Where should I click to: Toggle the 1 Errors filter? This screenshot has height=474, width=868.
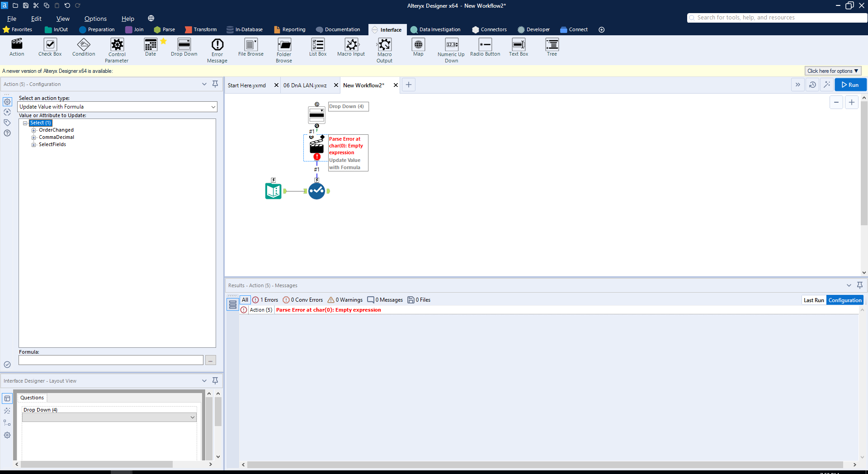point(265,299)
